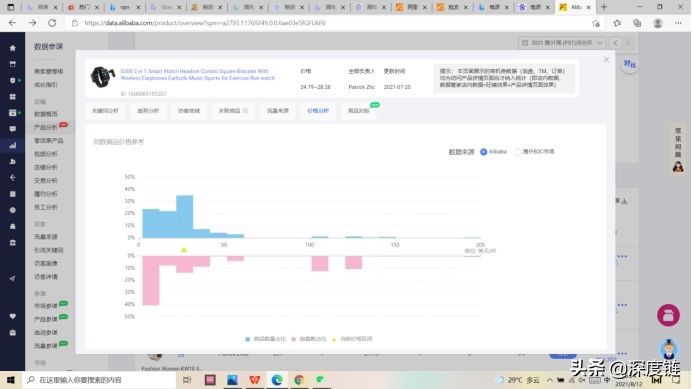Go to the previous period arrow
692x389 pixels.
point(615,43)
